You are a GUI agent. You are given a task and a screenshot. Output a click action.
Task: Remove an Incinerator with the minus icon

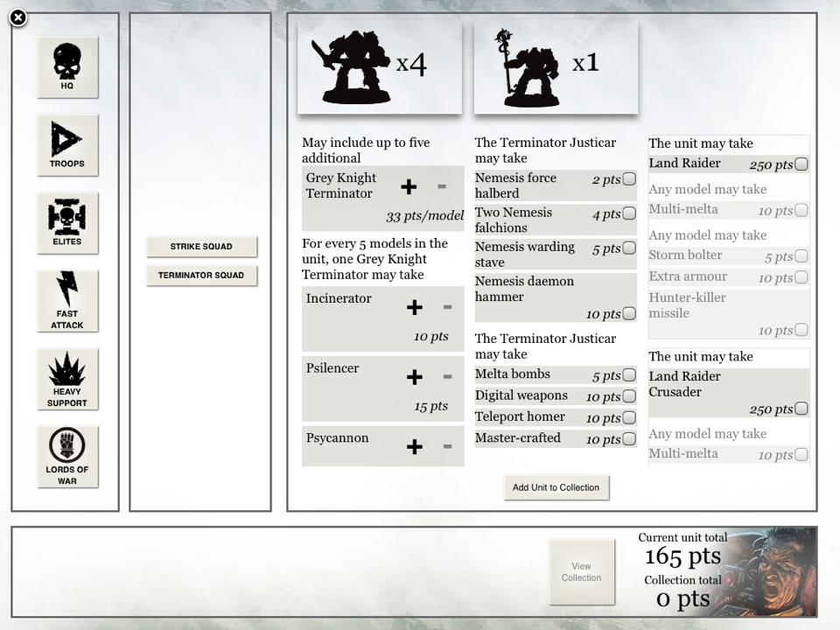[x=448, y=307]
